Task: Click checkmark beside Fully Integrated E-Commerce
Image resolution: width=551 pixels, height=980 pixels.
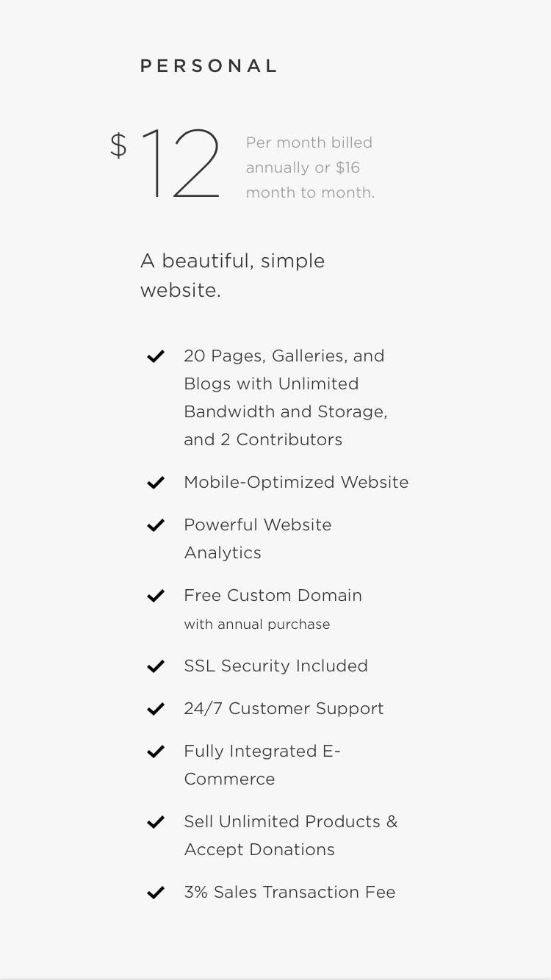Action: [156, 752]
